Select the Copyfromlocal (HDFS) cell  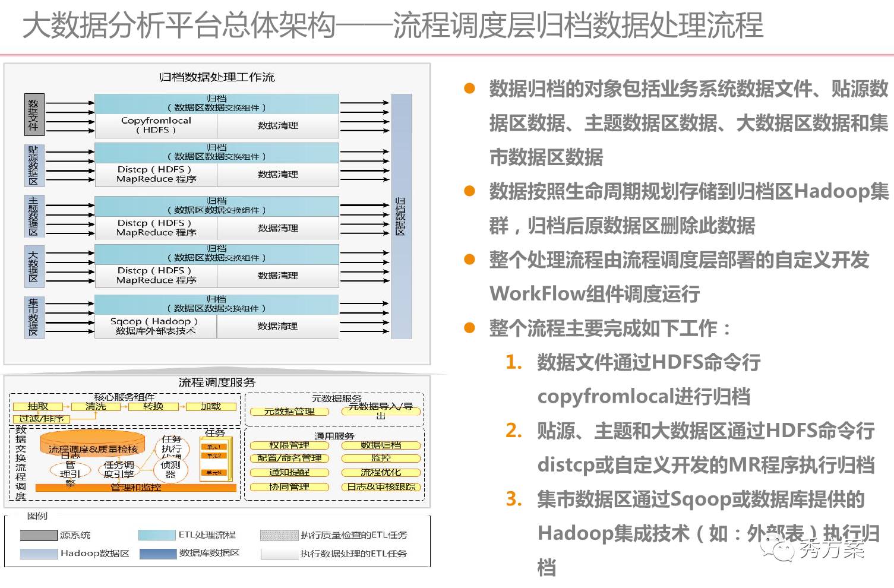(156, 125)
